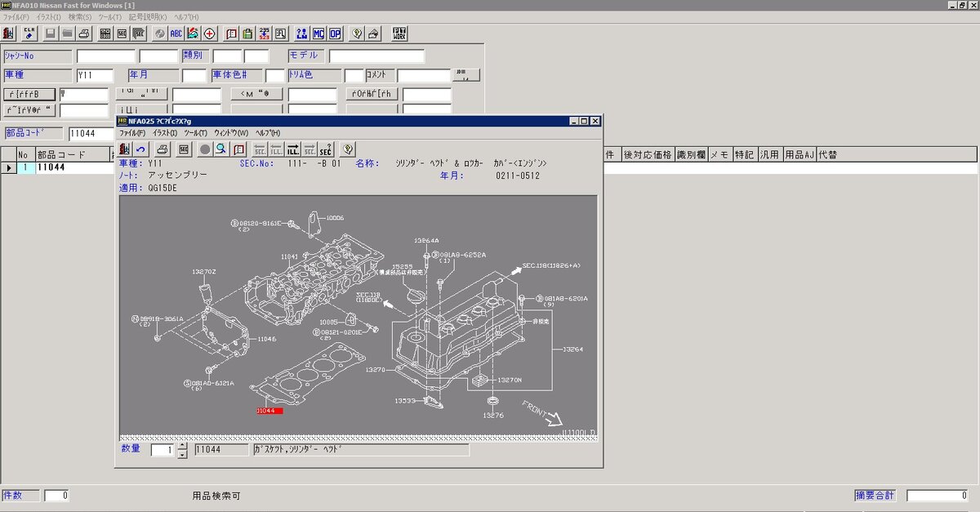Click the people icon in main toolbar
Screen dimensions: 980x512
[x=301, y=33]
